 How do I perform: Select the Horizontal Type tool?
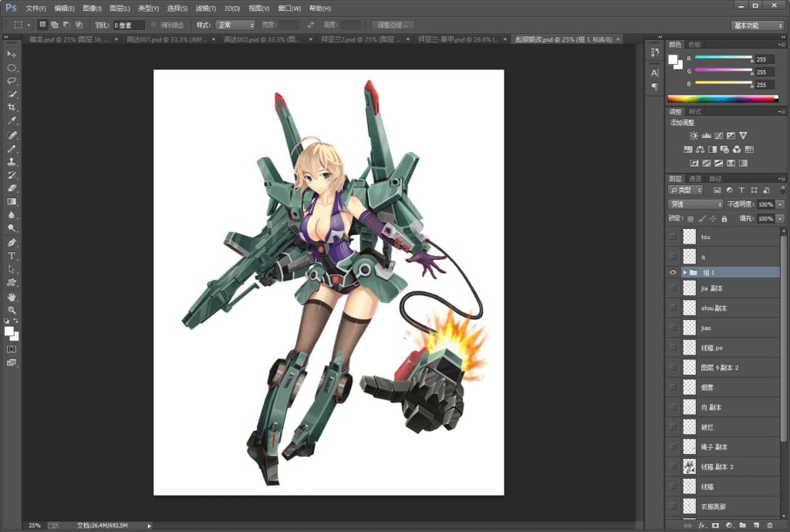11,256
